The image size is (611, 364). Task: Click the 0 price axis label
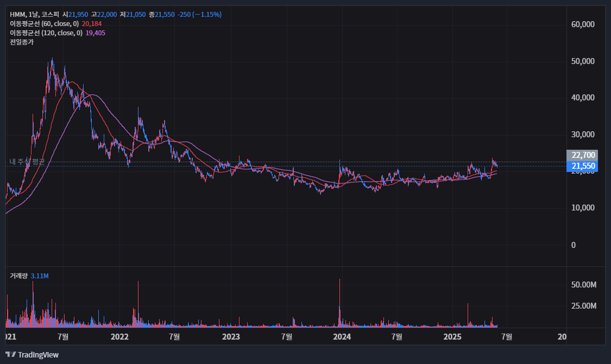573,245
